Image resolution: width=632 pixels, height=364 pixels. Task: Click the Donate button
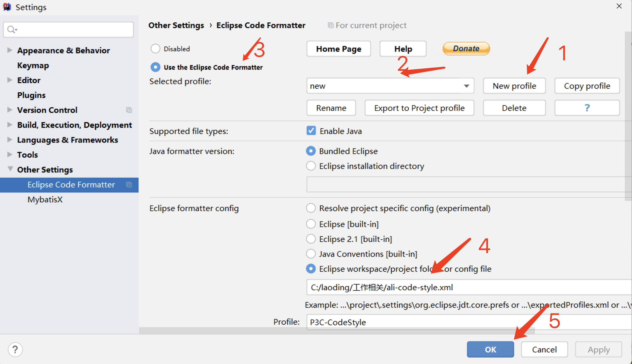(x=466, y=48)
